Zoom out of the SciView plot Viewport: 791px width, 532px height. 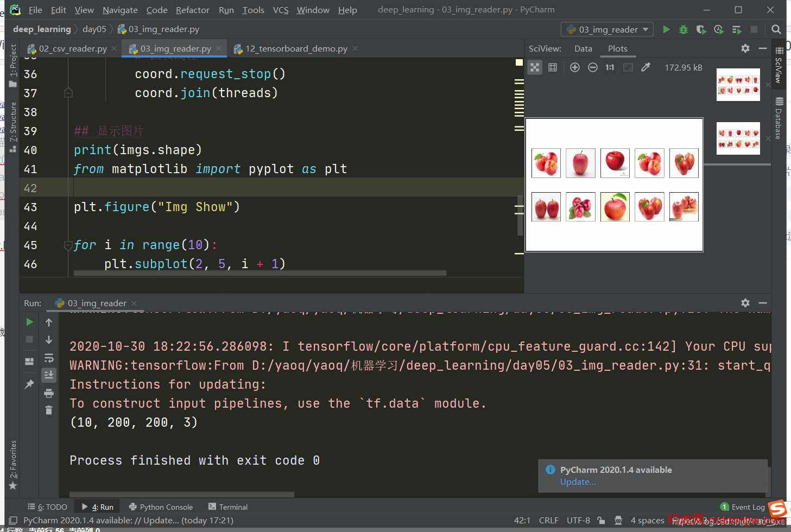click(593, 67)
